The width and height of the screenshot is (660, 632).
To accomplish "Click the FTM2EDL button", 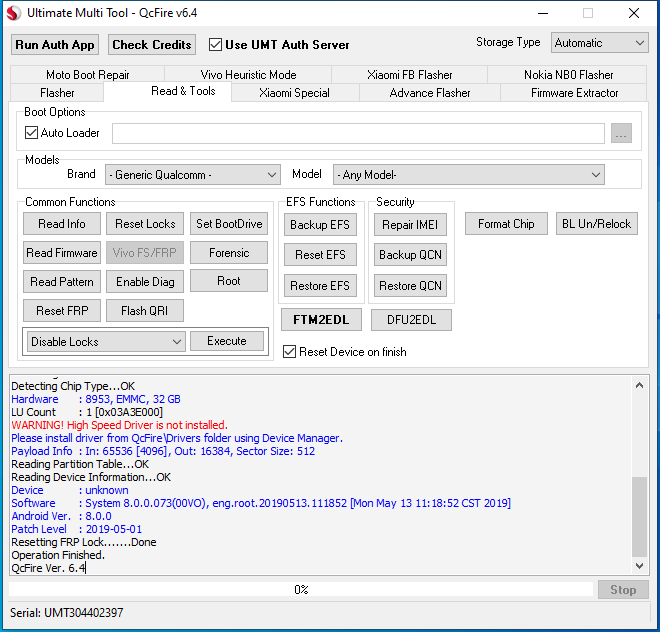I will (x=321, y=320).
